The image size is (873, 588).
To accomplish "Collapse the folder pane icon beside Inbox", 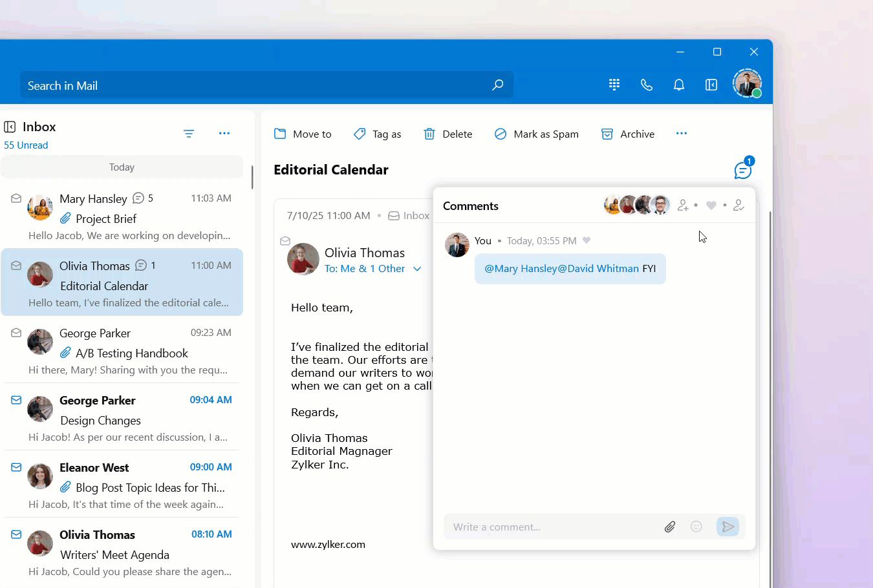I will [x=10, y=127].
